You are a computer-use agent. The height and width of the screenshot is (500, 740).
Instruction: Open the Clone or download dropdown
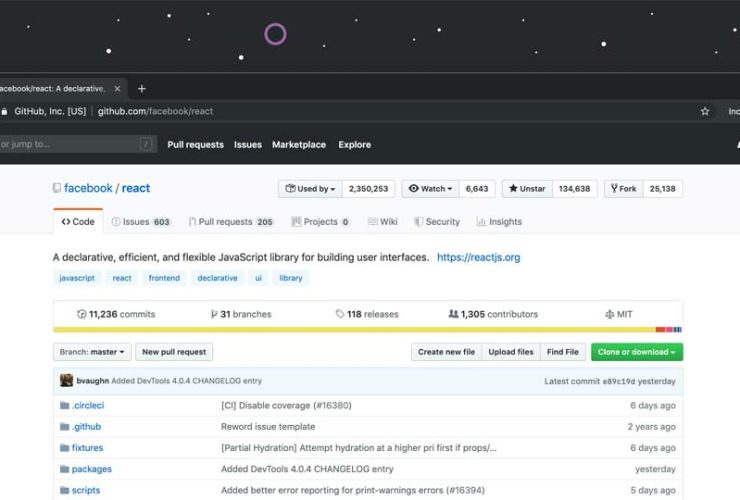(x=636, y=352)
